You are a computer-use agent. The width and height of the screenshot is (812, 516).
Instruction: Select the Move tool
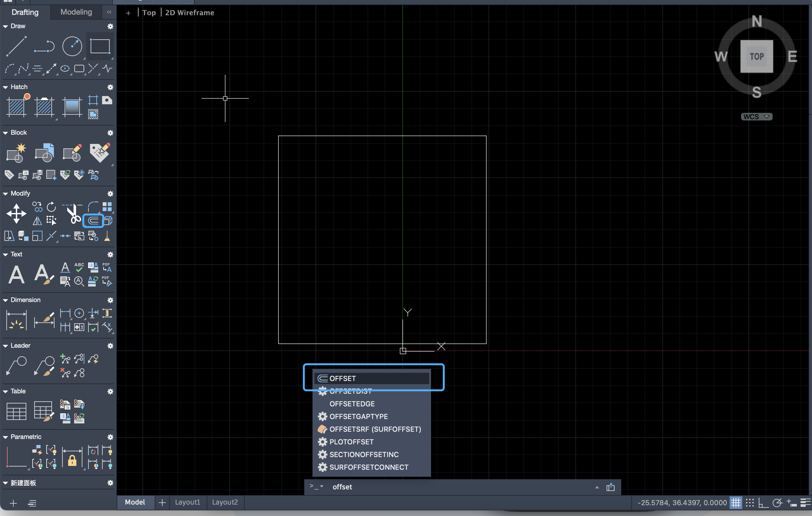pos(16,214)
